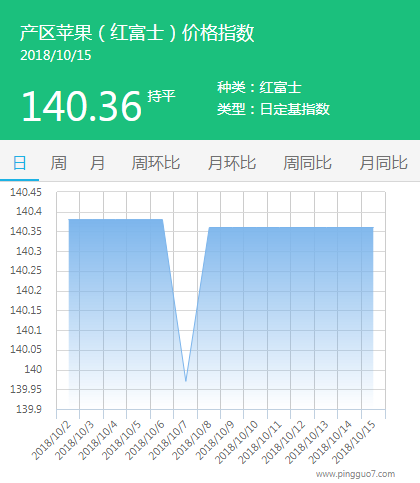Click the www.pingguo7.com watermark link

[x=355, y=474]
